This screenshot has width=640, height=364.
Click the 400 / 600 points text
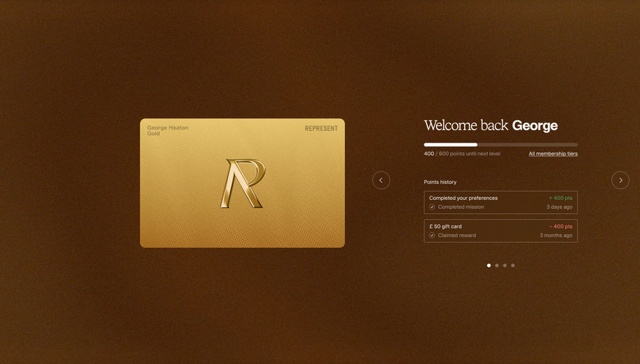pos(462,154)
